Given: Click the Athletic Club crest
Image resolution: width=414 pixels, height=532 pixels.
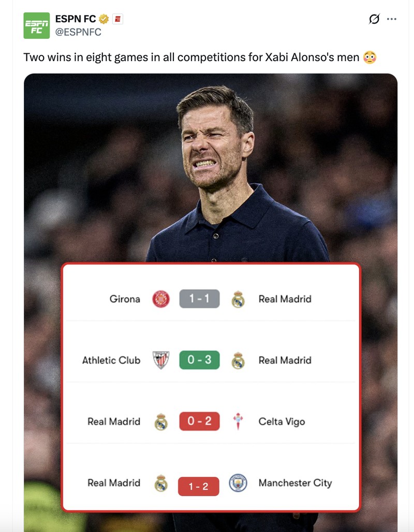Looking at the screenshot, I should (x=160, y=360).
